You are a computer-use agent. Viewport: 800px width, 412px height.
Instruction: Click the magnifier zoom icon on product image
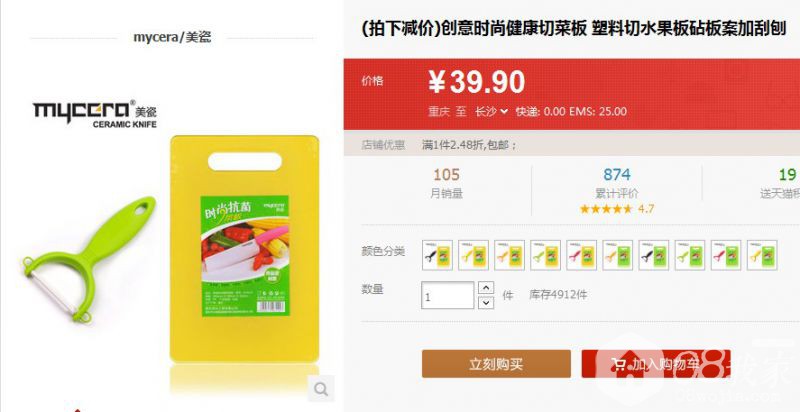point(321,389)
